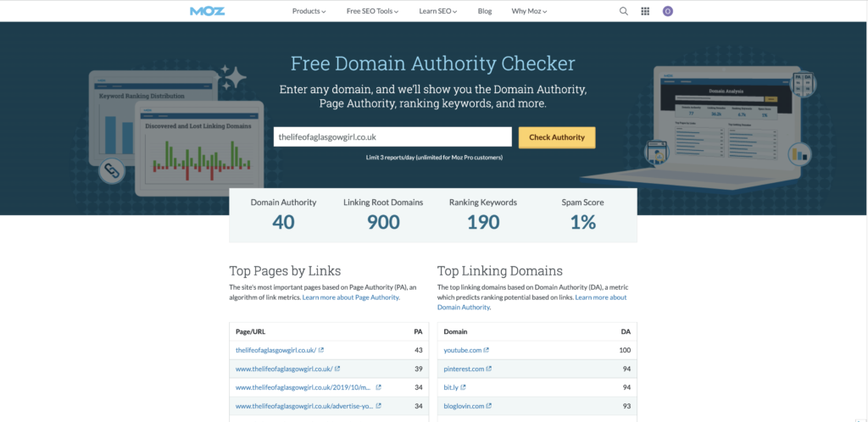Open the search magnifier icon
The height and width of the screenshot is (422, 868).
(x=624, y=11)
